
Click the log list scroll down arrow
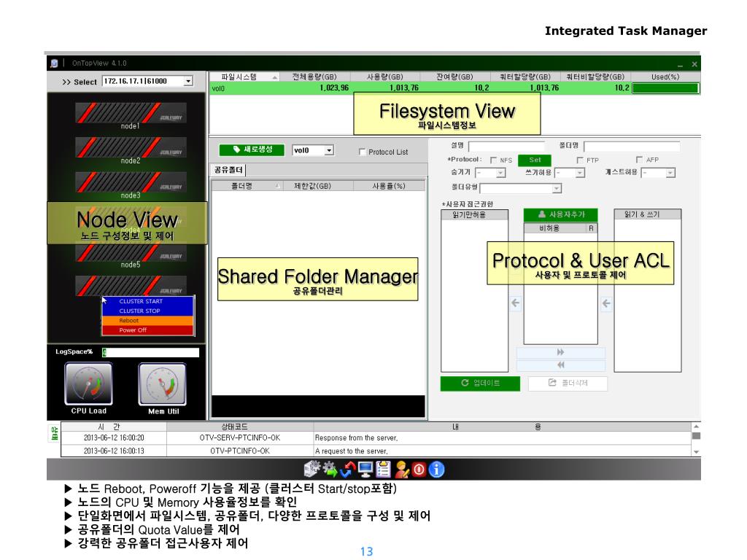(x=696, y=452)
